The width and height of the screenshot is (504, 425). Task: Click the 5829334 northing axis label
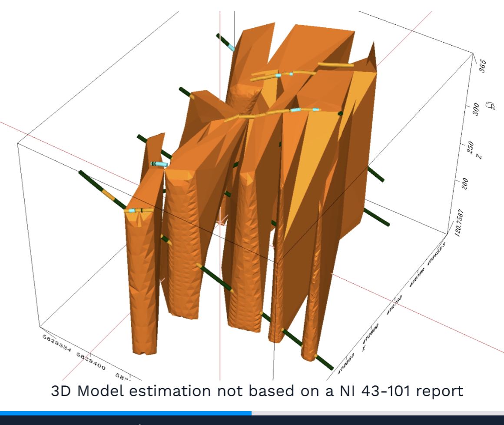(x=58, y=344)
